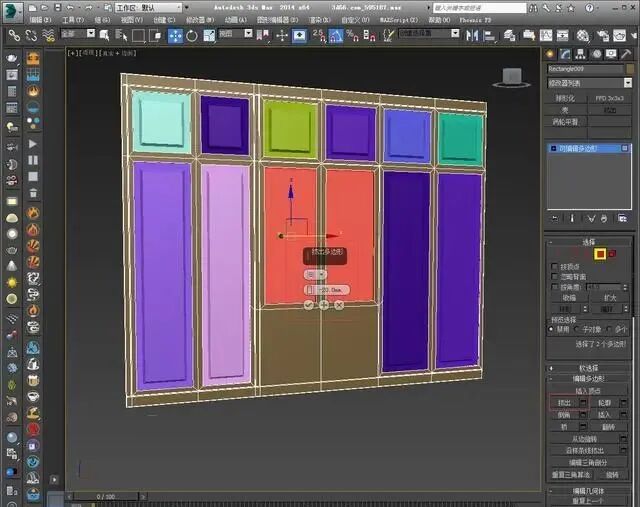The image size is (640, 507).
Task: Expand the 软选择 rollout header
Action: pyautogui.click(x=588, y=368)
